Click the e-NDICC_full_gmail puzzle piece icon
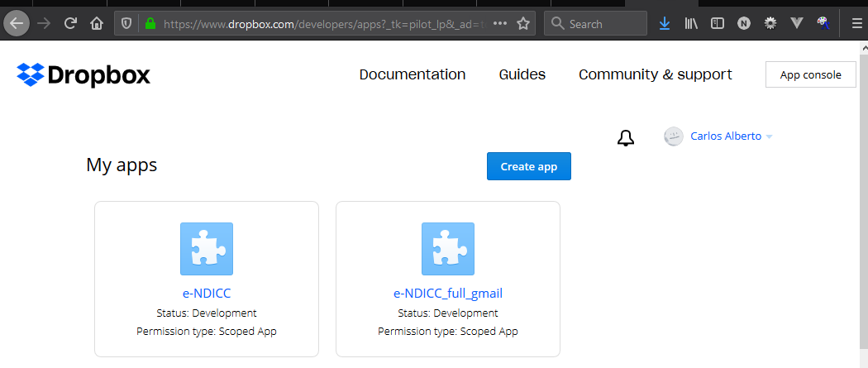The width and height of the screenshot is (868, 368). (x=447, y=249)
